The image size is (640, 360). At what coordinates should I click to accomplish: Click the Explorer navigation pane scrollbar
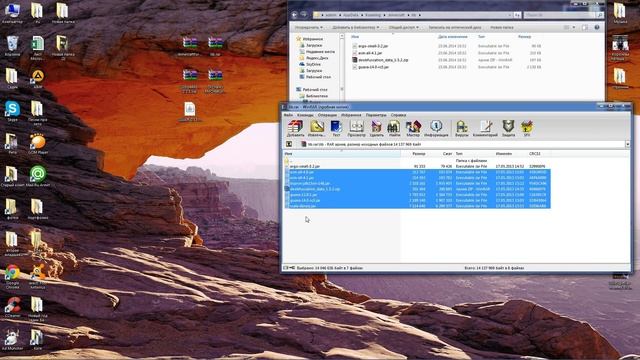(x=342, y=67)
